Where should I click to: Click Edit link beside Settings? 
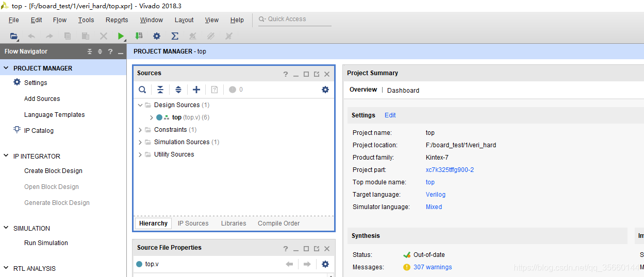(390, 115)
